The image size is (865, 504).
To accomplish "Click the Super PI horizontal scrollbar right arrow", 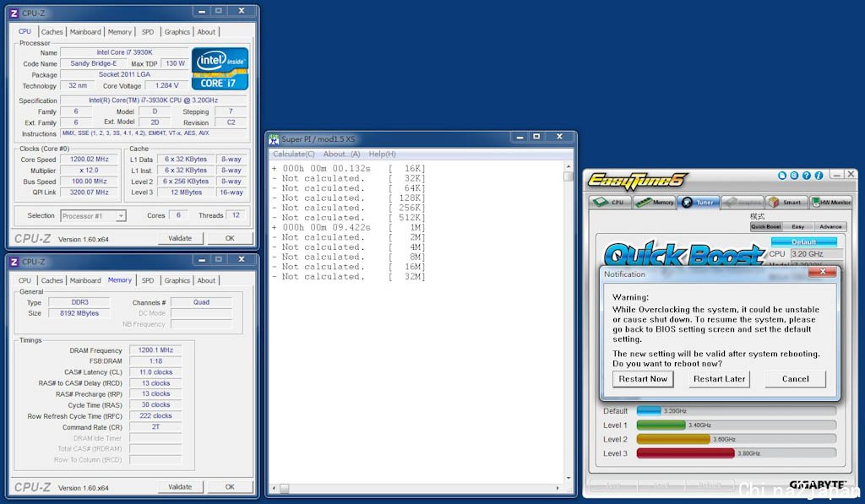I will [x=558, y=488].
